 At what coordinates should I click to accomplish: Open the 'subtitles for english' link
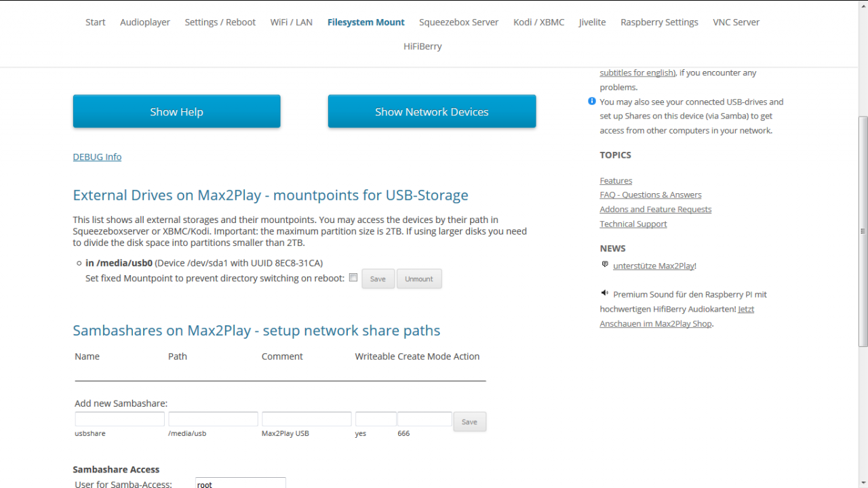click(637, 73)
